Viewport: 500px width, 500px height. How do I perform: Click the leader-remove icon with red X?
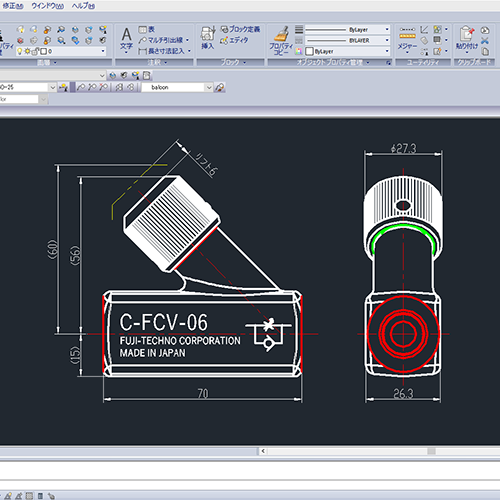pyautogui.click(x=103, y=87)
